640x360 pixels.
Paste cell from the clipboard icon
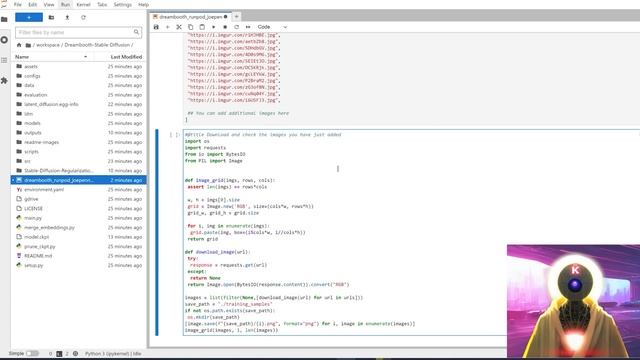click(x=202, y=27)
